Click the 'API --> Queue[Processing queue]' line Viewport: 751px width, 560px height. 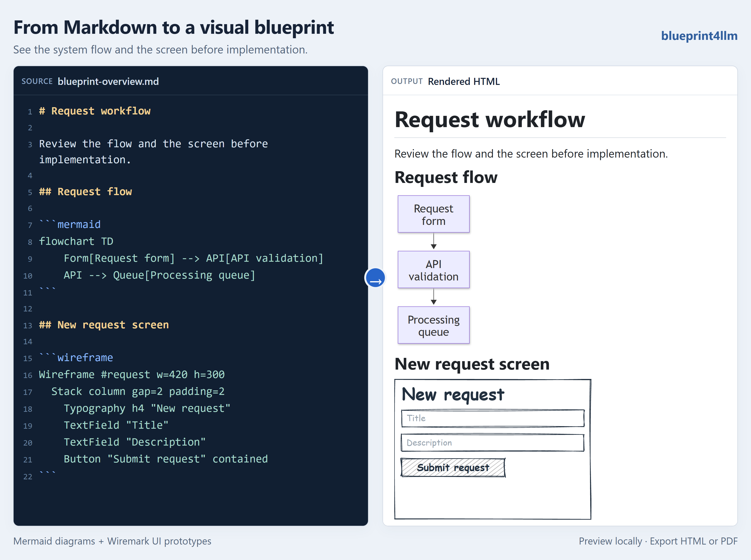pos(159,275)
